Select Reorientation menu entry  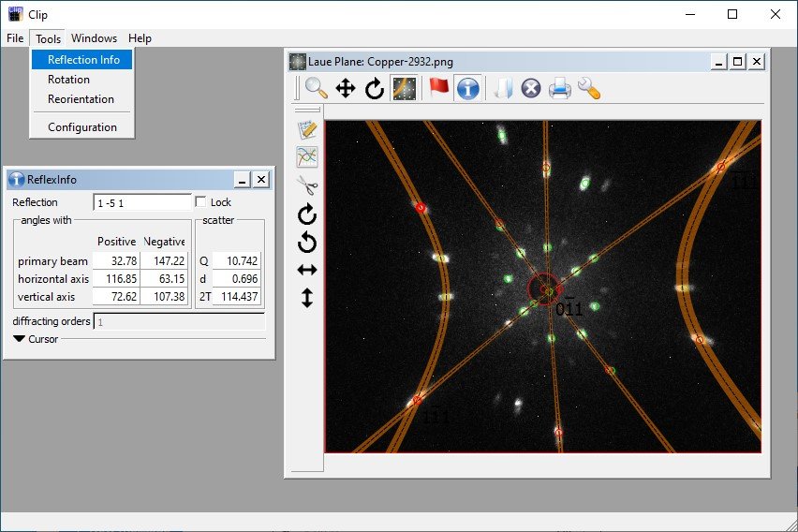81,99
